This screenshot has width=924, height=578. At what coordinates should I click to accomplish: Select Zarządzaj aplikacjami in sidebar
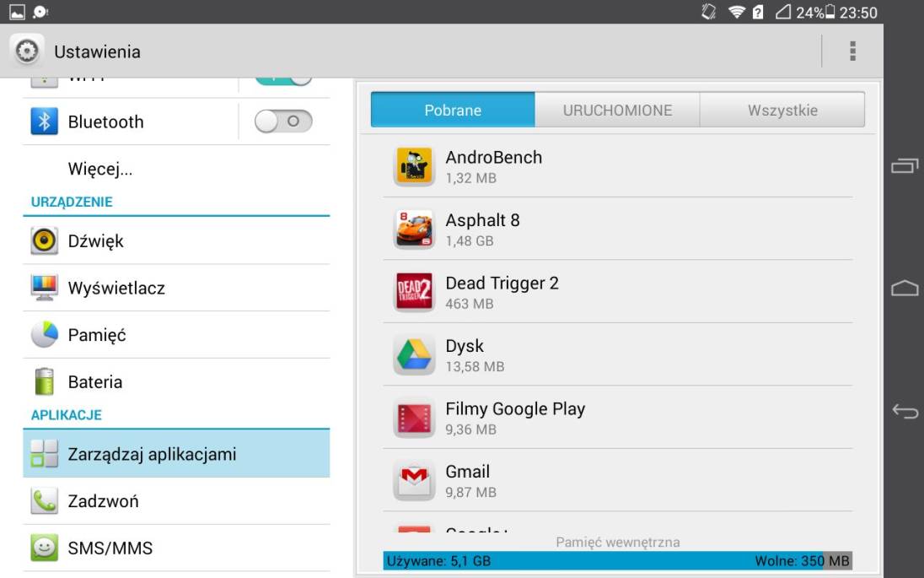176,454
